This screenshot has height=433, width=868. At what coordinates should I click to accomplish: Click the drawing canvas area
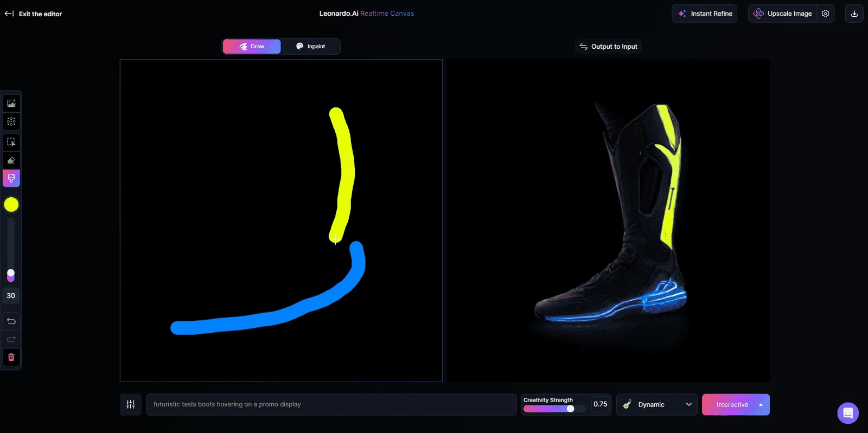tap(281, 221)
